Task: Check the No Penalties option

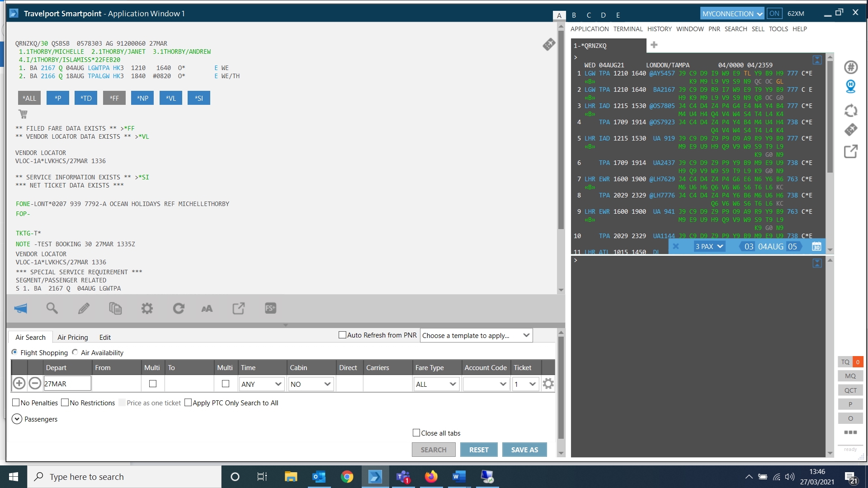Action: 16,403
